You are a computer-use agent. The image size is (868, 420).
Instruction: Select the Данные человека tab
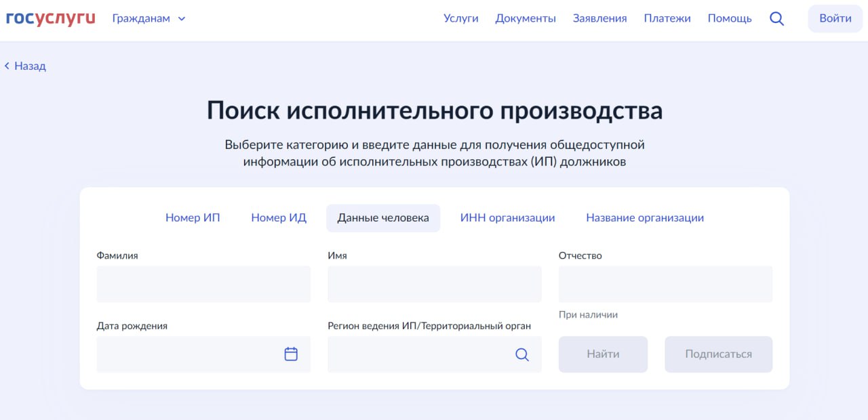pos(382,217)
